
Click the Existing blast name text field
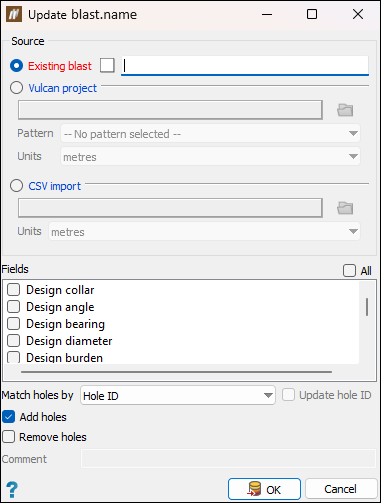click(245, 66)
